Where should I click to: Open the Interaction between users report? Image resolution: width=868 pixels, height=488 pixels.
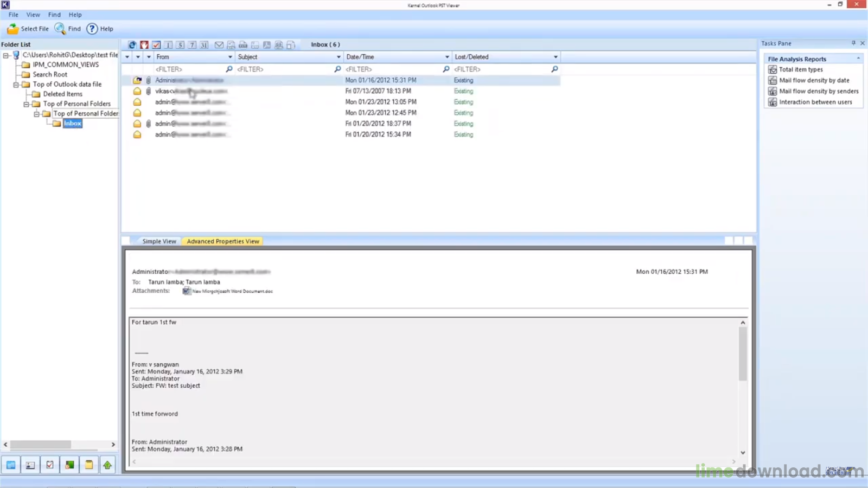tap(815, 102)
